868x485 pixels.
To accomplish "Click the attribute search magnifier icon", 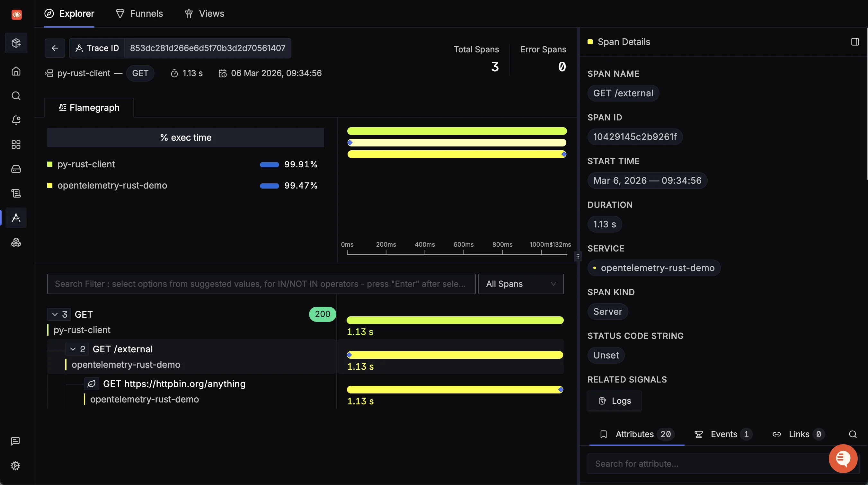I will tap(853, 434).
